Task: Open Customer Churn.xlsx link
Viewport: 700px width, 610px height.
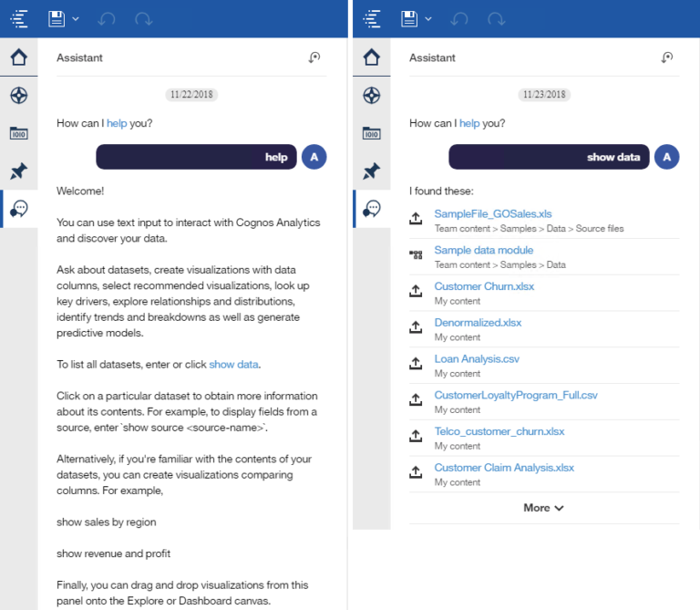Action: click(x=484, y=286)
